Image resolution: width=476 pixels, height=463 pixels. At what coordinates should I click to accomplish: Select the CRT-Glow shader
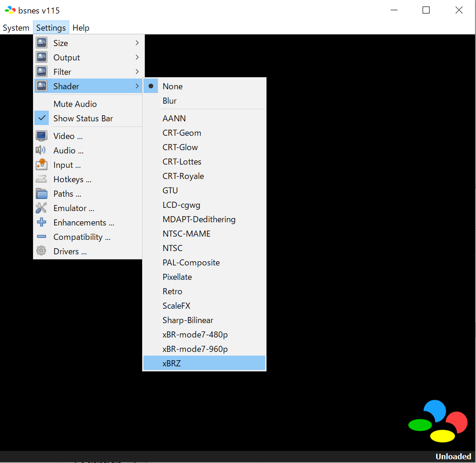click(204, 147)
